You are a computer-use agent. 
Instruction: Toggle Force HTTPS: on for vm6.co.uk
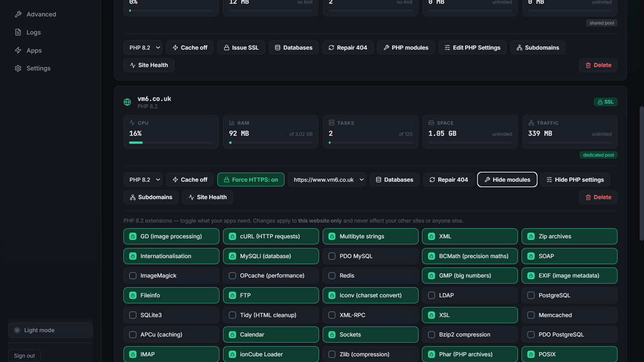[x=251, y=179]
